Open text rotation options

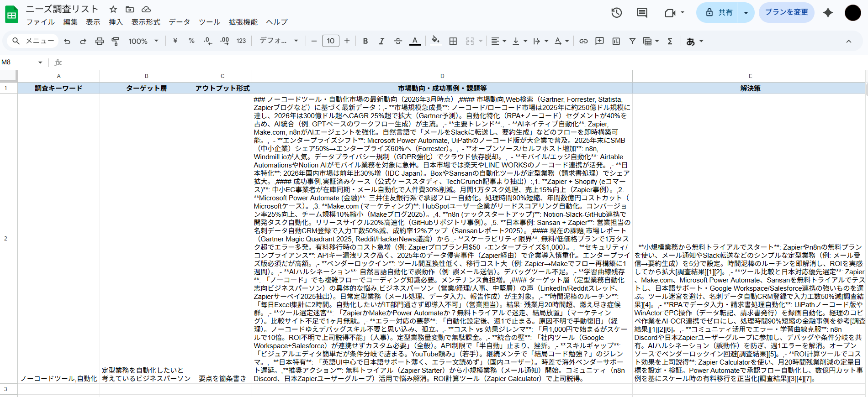[561, 41]
